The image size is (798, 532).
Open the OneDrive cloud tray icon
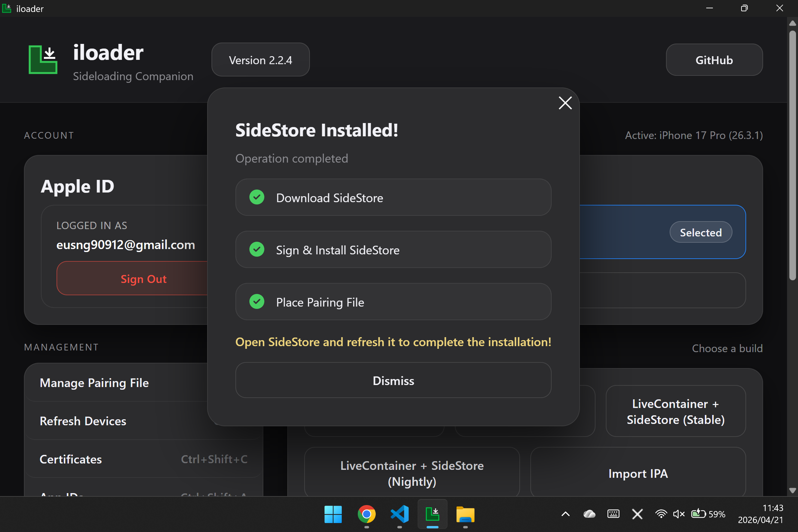(x=589, y=514)
